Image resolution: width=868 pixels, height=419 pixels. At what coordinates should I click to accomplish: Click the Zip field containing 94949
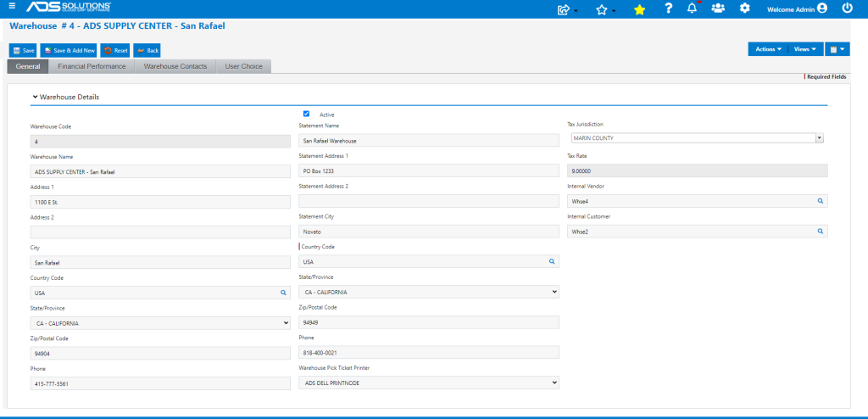click(428, 322)
